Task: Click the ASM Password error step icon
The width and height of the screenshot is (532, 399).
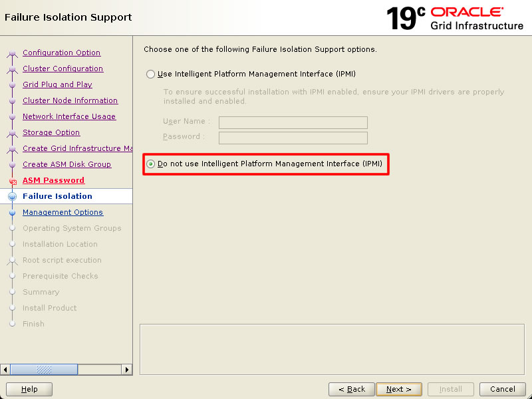Action: (x=13, y=181)
